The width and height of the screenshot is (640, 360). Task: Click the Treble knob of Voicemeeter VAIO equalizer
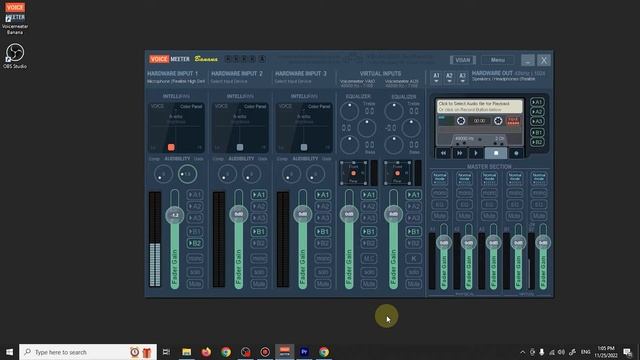[349, 111]
